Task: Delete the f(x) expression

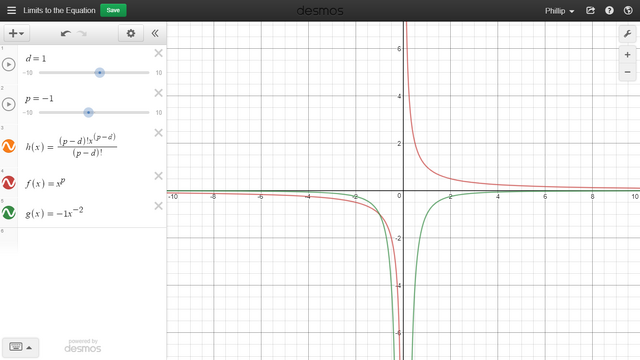Action: (x=158, y=176)
